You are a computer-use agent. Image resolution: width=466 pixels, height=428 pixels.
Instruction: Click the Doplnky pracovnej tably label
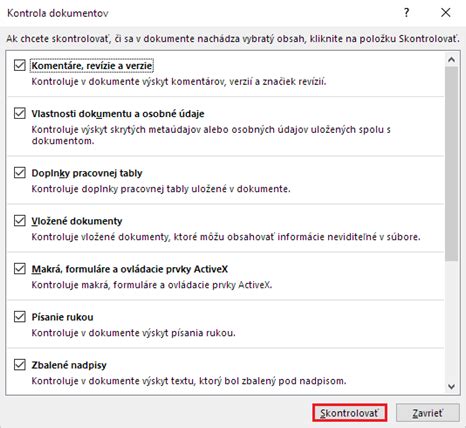[x=87, y=173]
